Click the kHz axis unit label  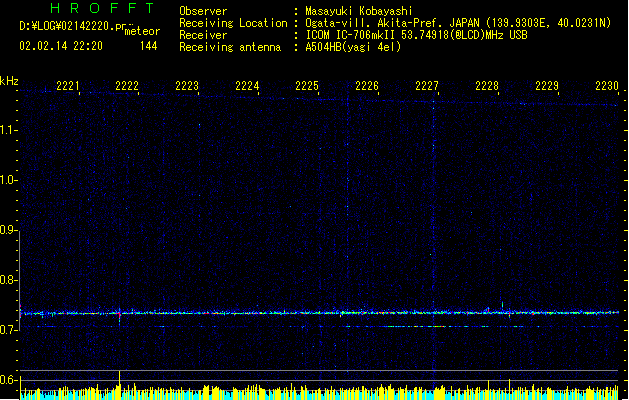(x=9, y=81)
